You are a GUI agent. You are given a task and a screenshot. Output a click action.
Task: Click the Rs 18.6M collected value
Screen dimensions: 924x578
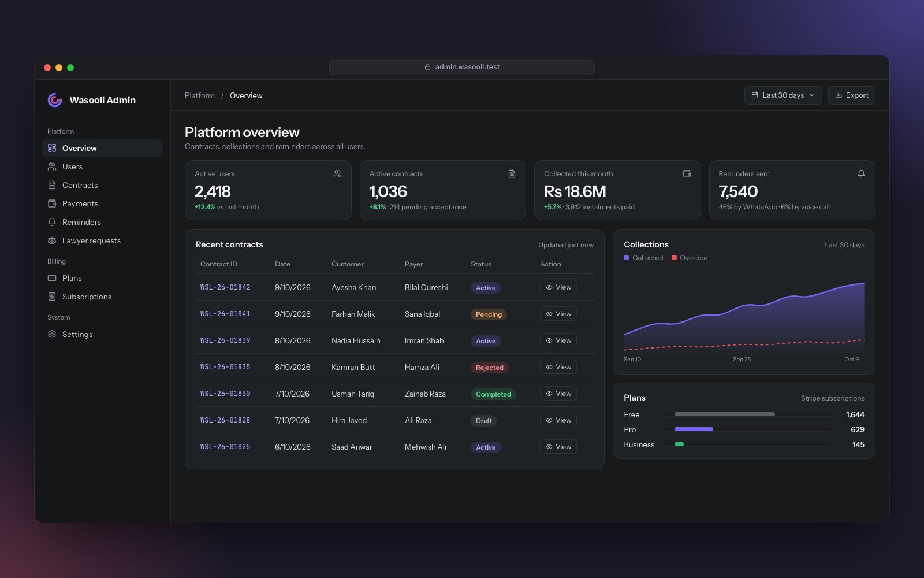tap(575, 191)
